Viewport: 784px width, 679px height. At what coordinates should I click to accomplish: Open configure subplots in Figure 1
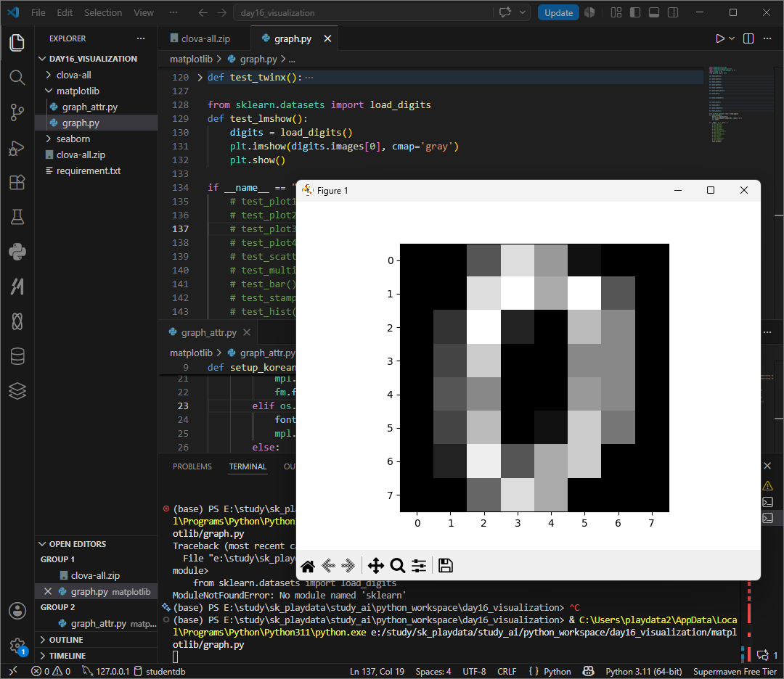coord(419,566)
